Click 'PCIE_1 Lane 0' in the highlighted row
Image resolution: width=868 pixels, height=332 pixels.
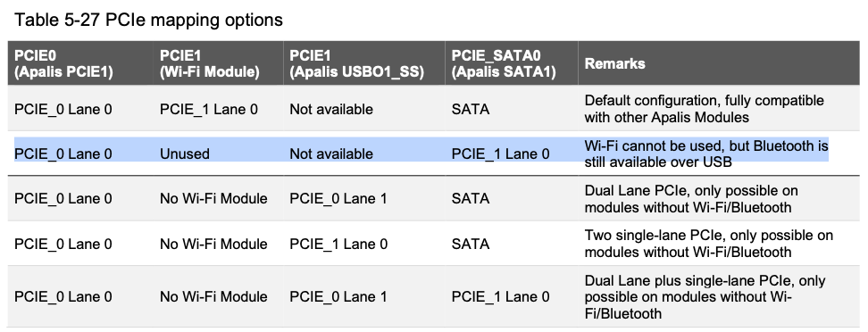pos(500,154)
